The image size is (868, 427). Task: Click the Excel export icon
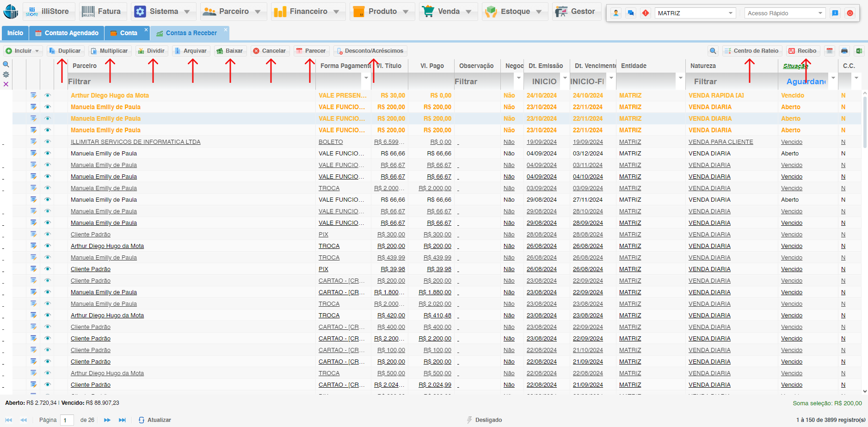[x=859, y=51]
